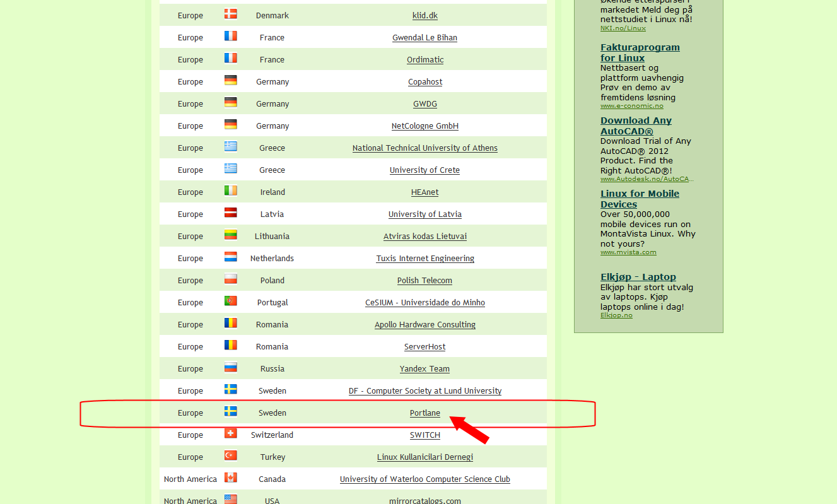
Task: Click the flag icon beside Gwendal Le Bihan
Action: (x=231, y=36)
